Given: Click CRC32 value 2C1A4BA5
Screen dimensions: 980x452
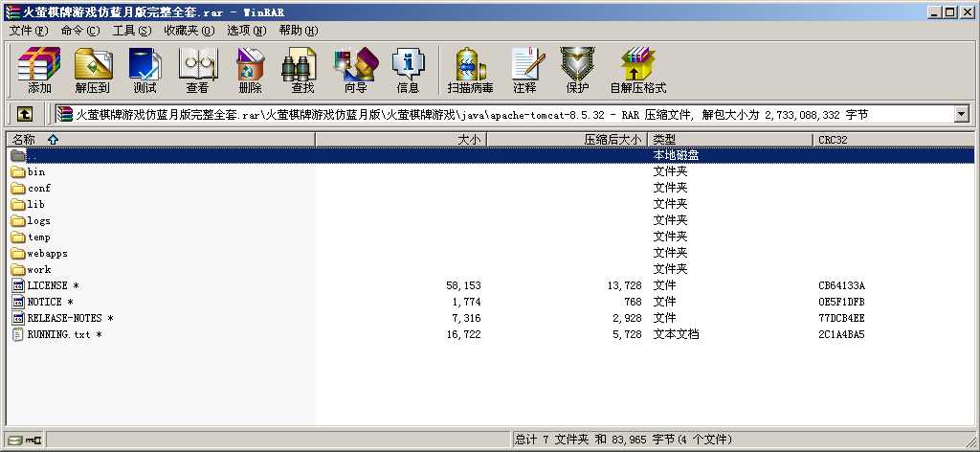Looking at the screenshot, I should point(841,334).
